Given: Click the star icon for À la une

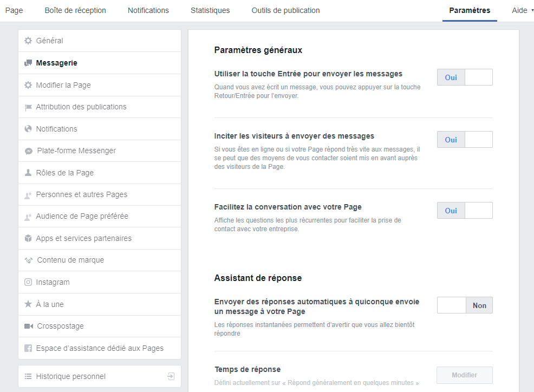Looking at the screenshot, I should tap(28, 304).
